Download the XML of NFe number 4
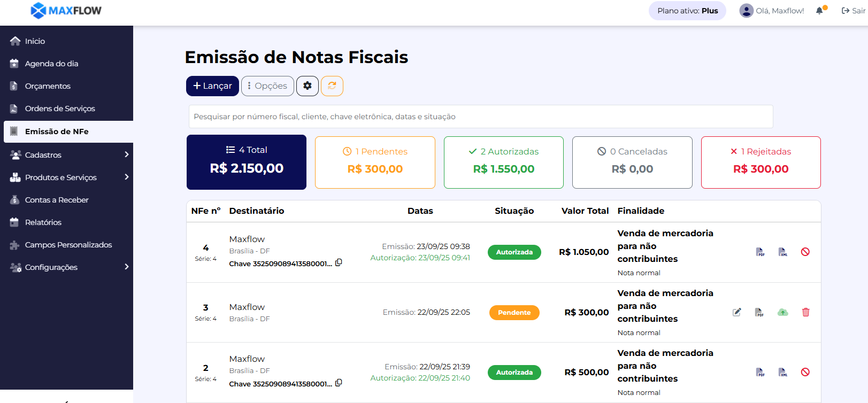This screenshot has width=868, height=403. click(783, 252)
